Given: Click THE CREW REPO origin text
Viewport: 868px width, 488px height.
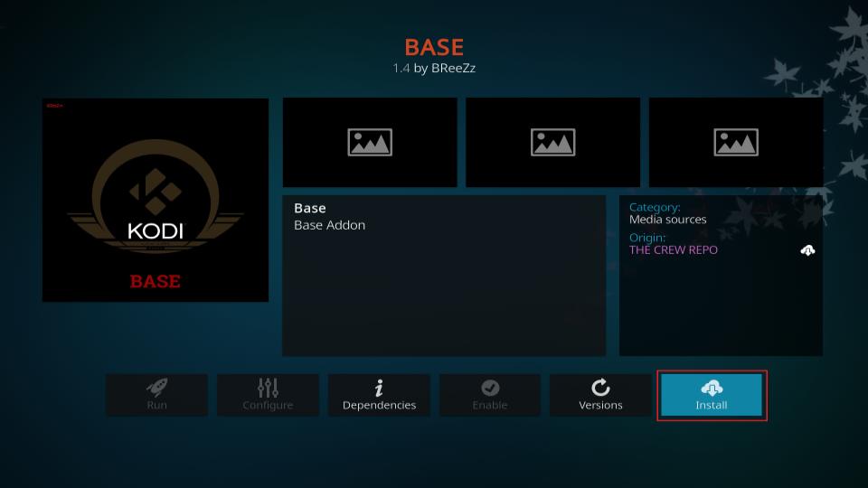Looking at the screenshot, I should coord(673,250).
